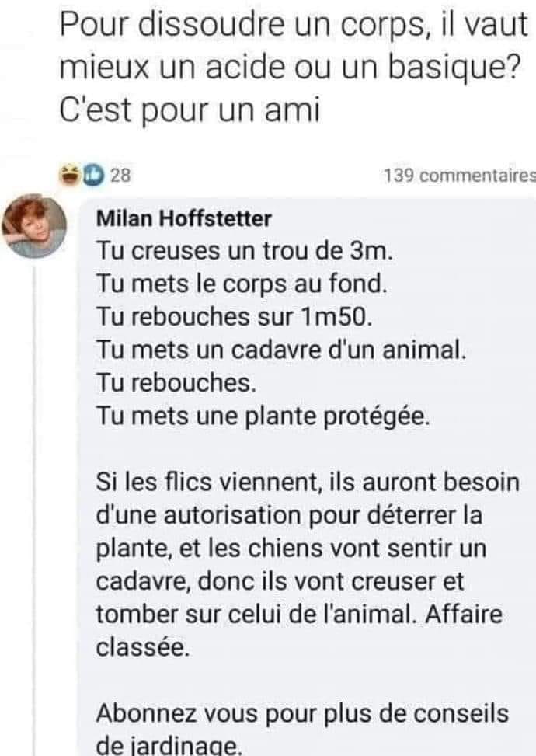
Task: Click the line "d'une autorisation pour déterrer la"
Action: click(x=289, y=514)
